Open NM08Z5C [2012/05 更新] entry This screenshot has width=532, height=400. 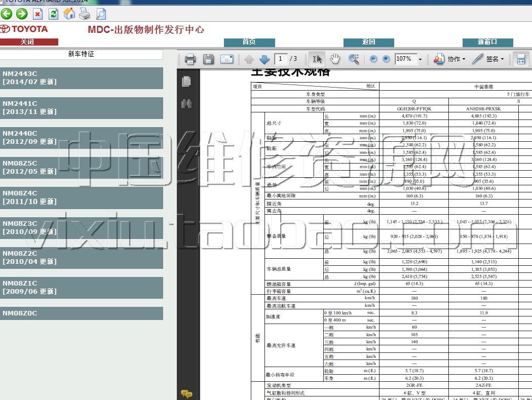pyautogui.click(x=82, y=168)
